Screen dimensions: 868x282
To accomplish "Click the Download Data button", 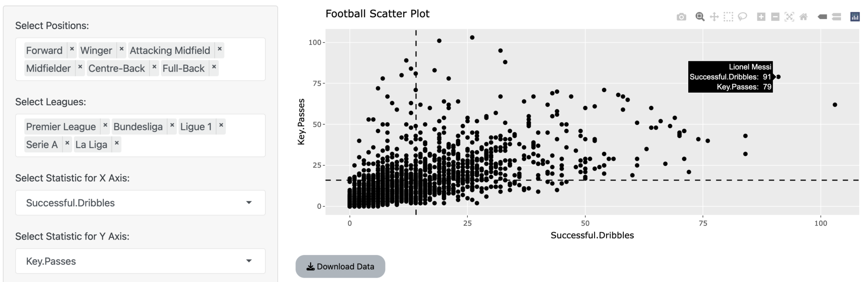I will [x=340, y=266].
